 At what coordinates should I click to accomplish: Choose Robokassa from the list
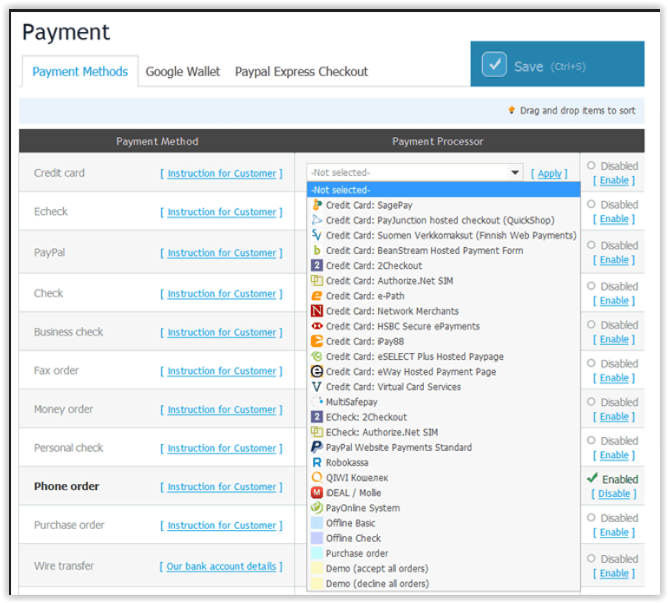443,462
